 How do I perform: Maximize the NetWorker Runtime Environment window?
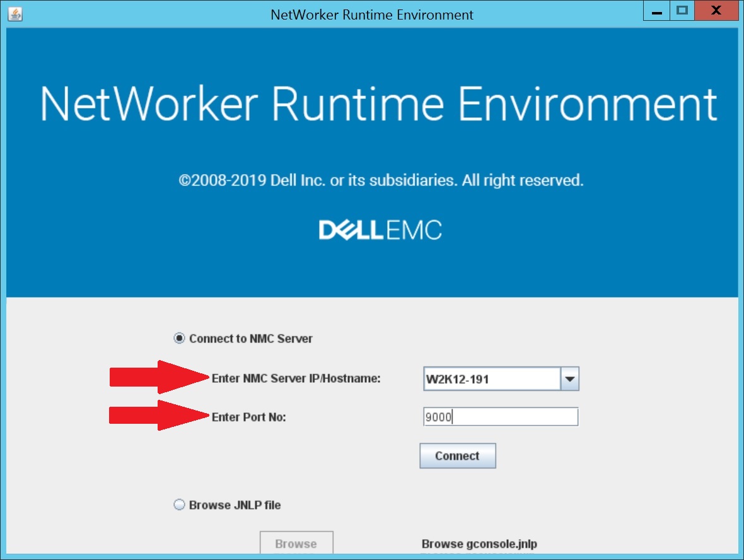(682, 10)
